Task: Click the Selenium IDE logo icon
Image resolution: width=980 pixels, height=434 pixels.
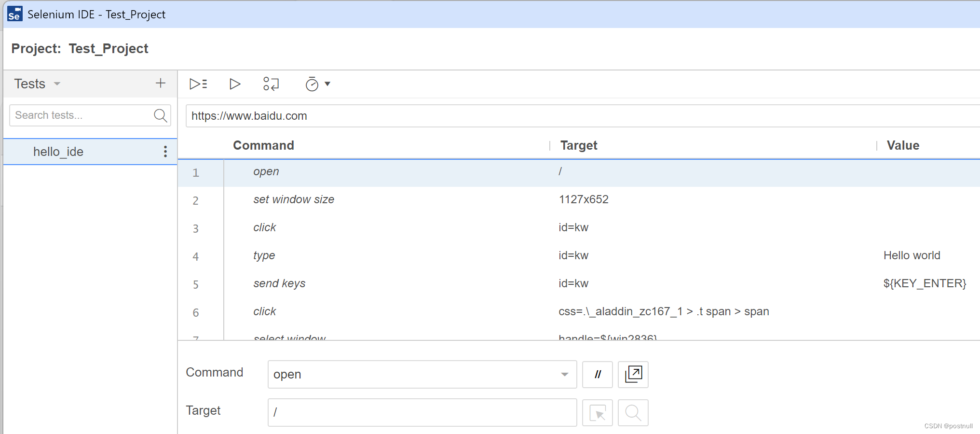Action: [x=15, y=14]
